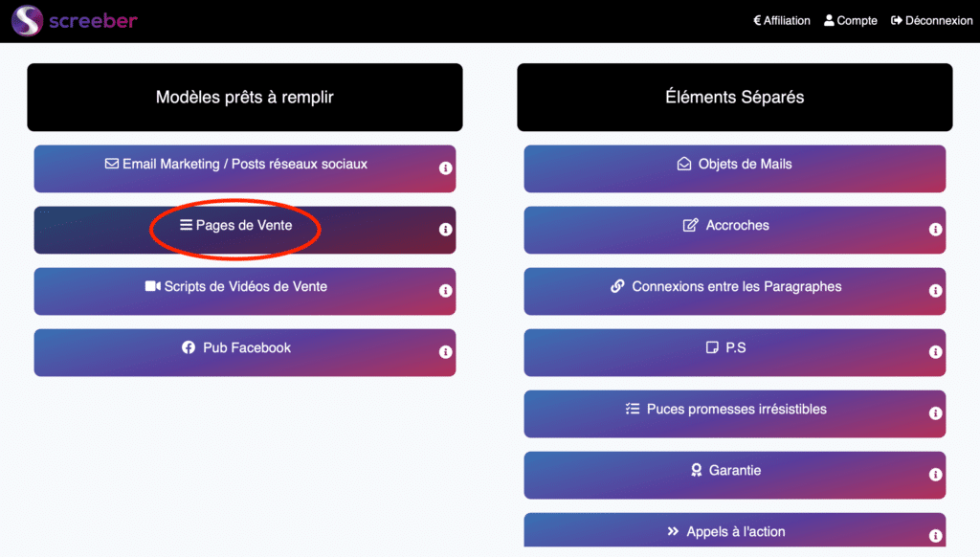Click info icon beside Scripts de Vidéos
Viewport: 980px width, 557px height.
(x=445, y=291)
